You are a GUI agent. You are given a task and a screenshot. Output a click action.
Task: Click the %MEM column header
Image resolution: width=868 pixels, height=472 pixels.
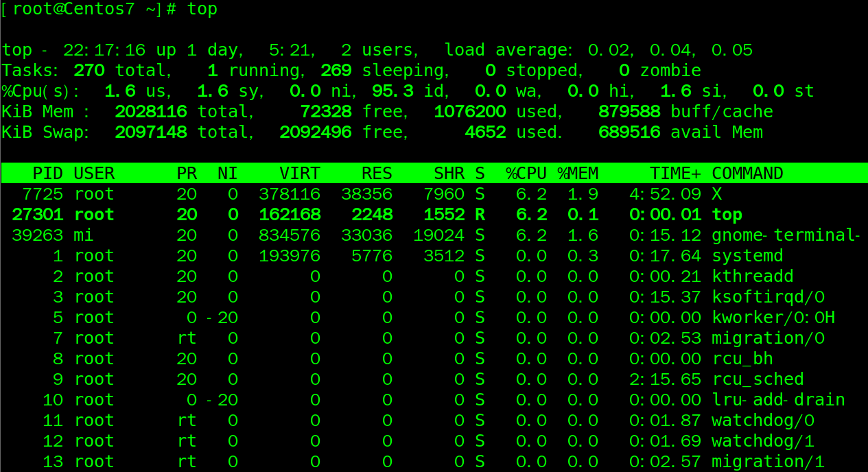coord(578,174)
